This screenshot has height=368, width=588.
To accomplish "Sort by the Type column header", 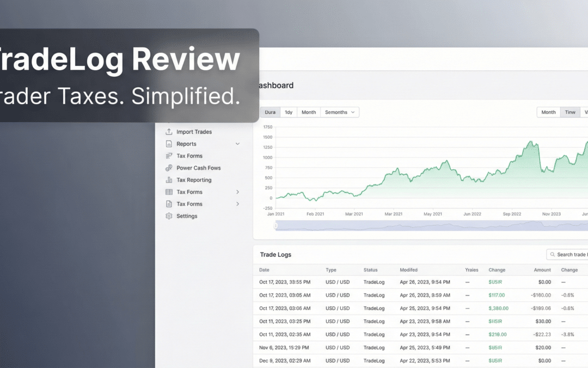I will coord(331,270).
